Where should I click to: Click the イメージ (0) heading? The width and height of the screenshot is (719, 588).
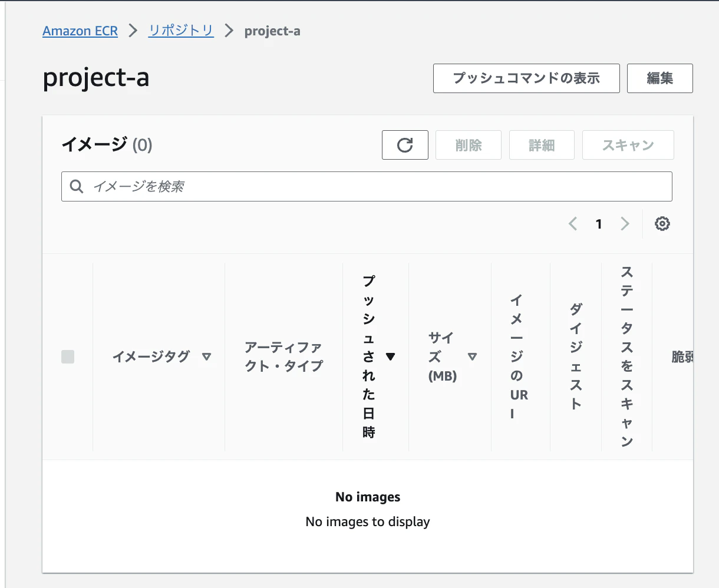107,145
